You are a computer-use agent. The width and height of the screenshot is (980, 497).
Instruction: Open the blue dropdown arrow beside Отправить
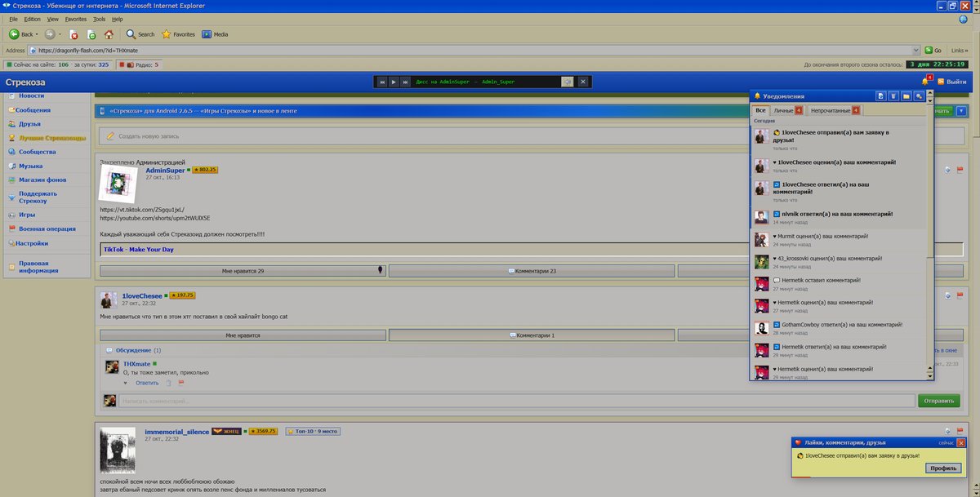pos(960,111)
